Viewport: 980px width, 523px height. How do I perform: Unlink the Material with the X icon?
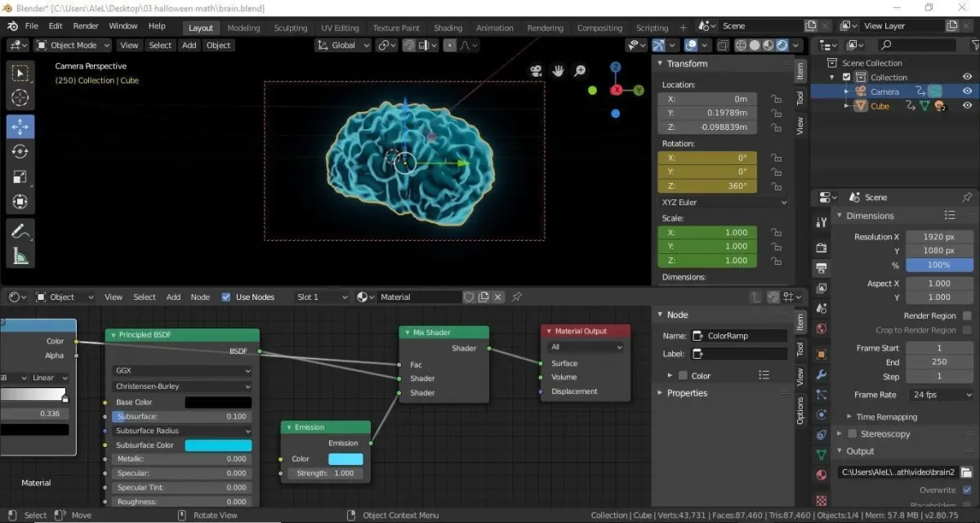[497, 297]
